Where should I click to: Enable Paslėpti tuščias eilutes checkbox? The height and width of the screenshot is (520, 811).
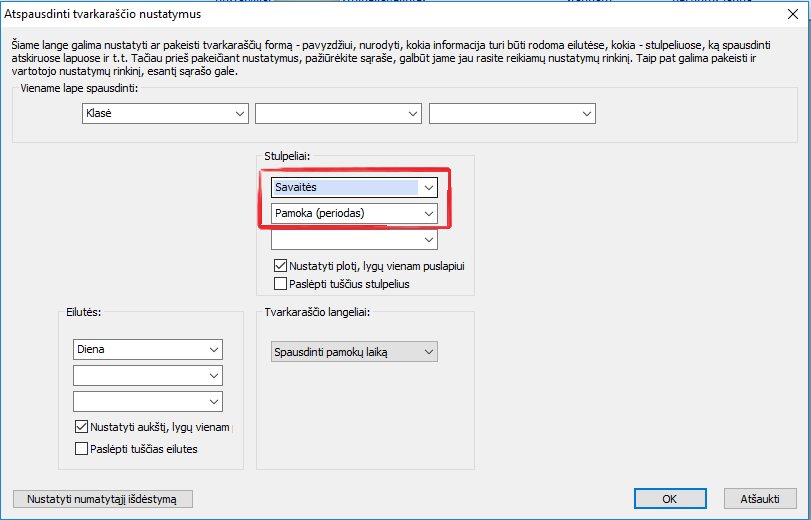(x=82, y=449)
